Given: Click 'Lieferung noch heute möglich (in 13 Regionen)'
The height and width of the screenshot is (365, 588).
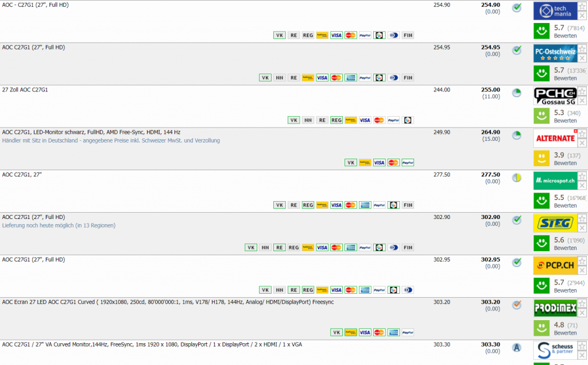Looking at the screenshot, I should (59, 225).
